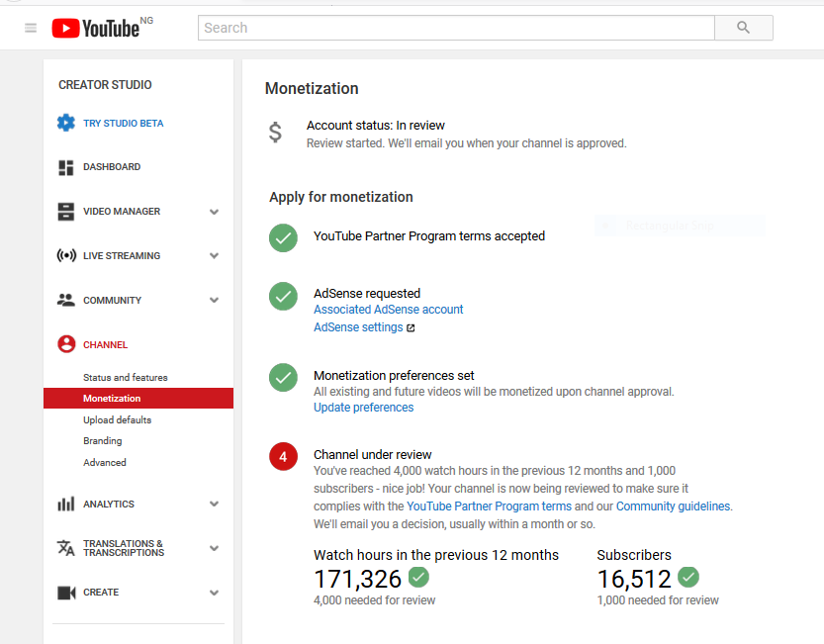Click the Live Streaming broadcast icon
This screenshot has height=644, width=824.
pyautogui.click(x=66, y=256)
